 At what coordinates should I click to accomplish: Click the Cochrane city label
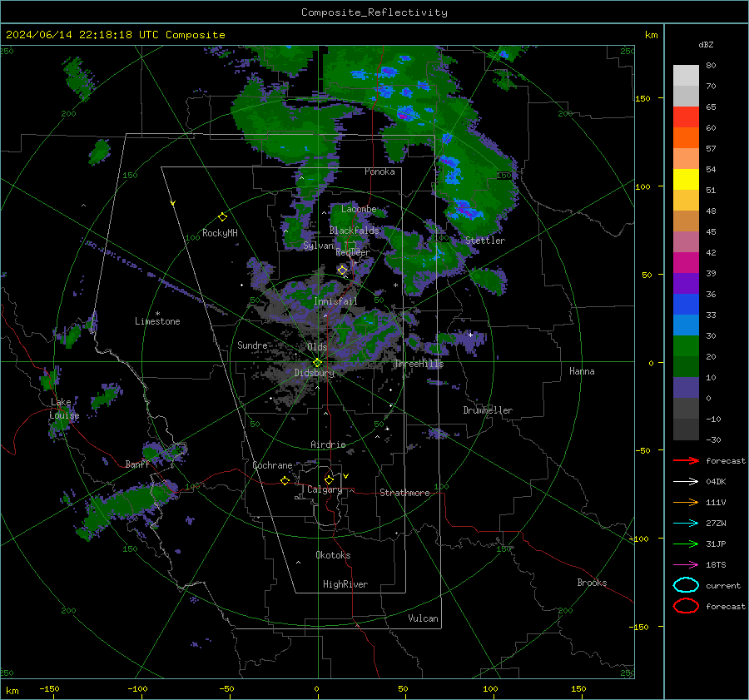(x=272, y=465)
